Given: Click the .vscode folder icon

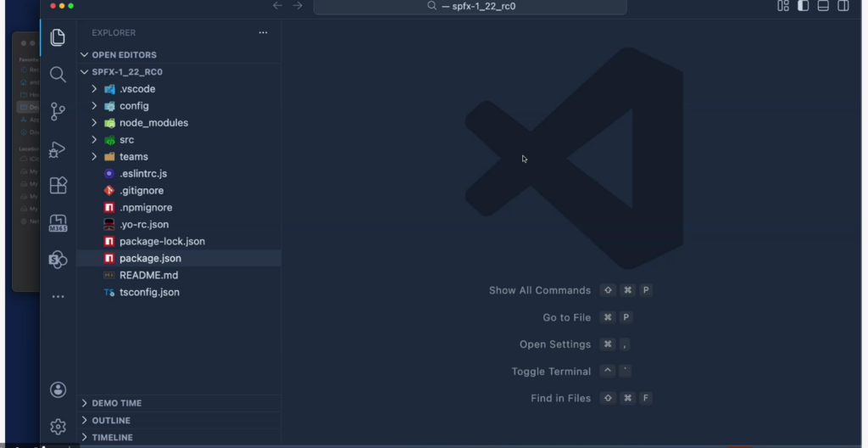Looking at the screenshot, I should (x=109, y=89).
